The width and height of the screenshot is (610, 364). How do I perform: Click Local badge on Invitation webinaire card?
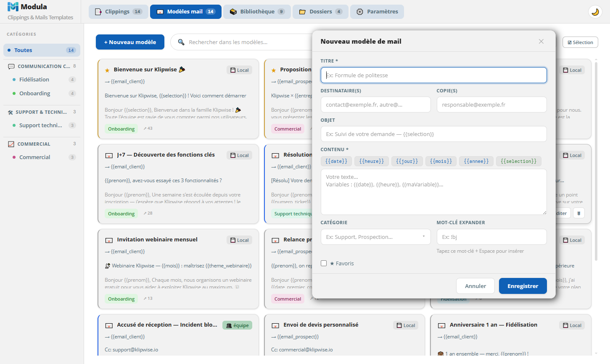coord(239,240)
